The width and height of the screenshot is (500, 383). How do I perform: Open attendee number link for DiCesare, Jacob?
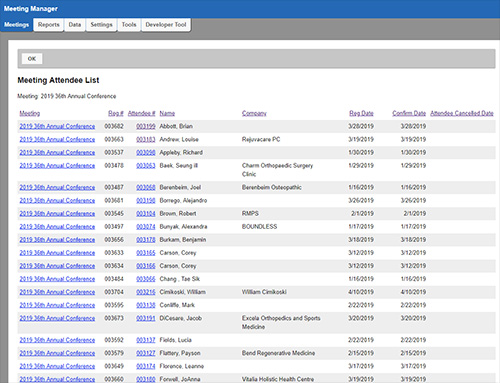click(x=146, y=318)
